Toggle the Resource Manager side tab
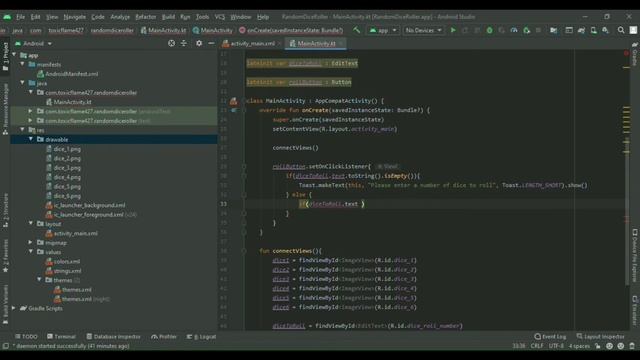Screen dimensions: 640x360 tap(5, 109)
